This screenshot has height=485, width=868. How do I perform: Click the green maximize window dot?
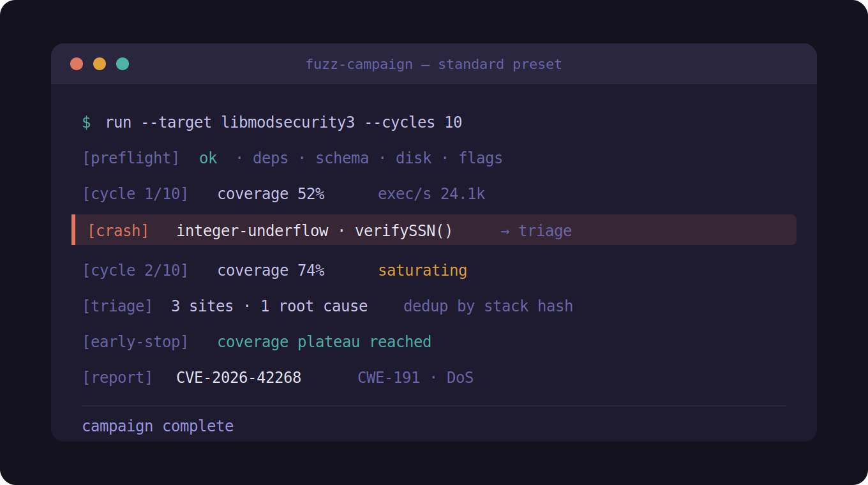click(x=123, y=64)
